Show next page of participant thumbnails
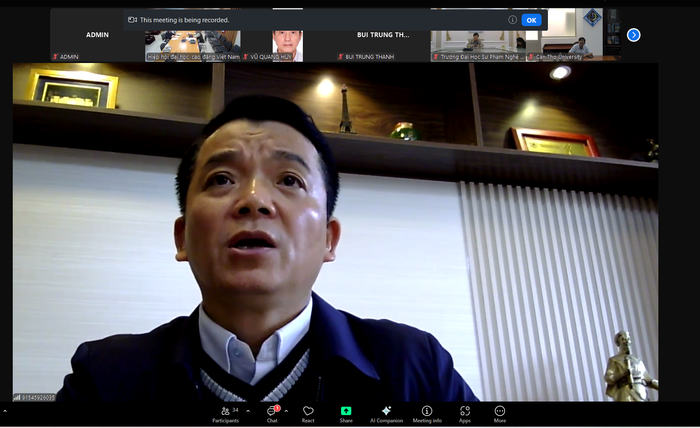 click(633, 35)
